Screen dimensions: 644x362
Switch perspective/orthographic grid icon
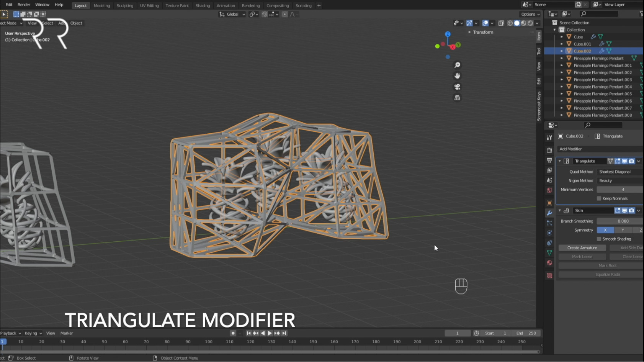pos(457,98)
